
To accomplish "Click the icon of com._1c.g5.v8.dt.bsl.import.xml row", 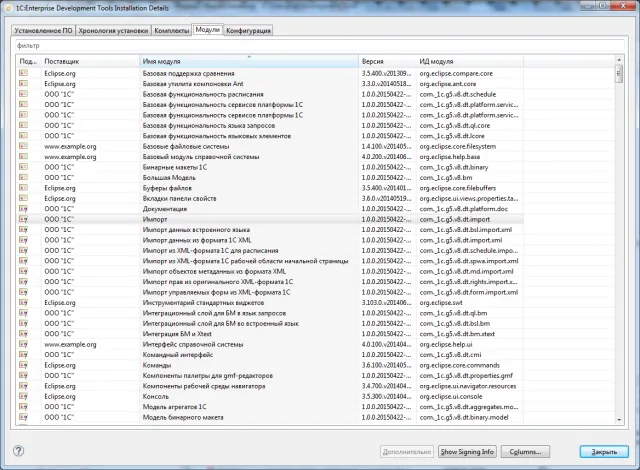I will (x=23, y=229).
